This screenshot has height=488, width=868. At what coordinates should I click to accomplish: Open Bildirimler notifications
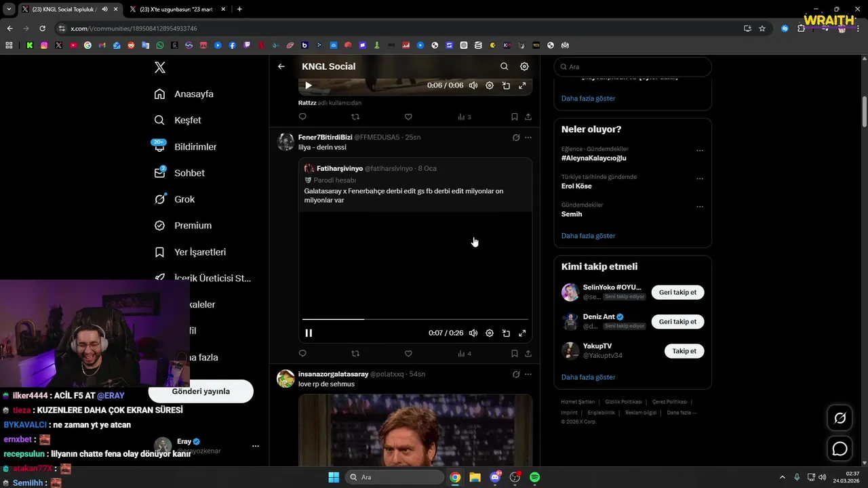pos(185,146)
